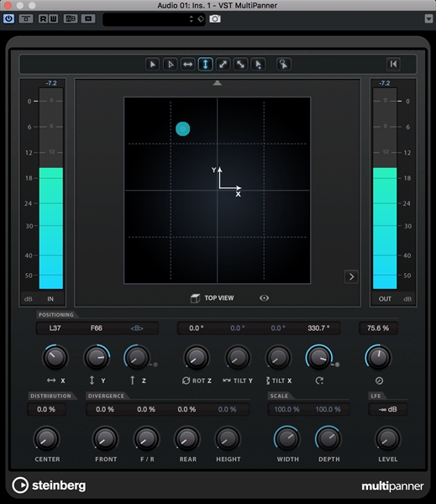Click the TOP VIEW label
Image resolution: width=436 pixels, height=504 pixels.
219,298
